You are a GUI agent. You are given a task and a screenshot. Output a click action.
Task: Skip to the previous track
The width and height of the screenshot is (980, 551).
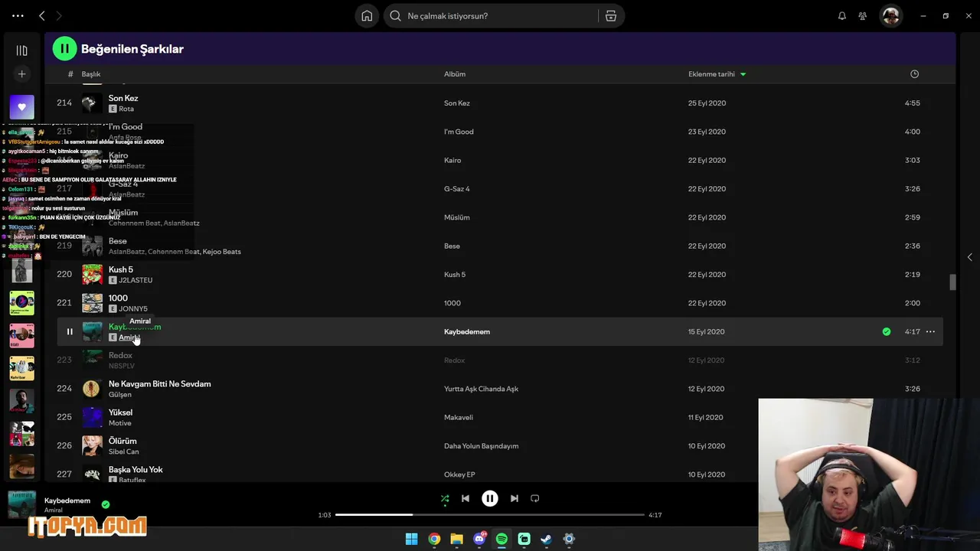[465, 498]
